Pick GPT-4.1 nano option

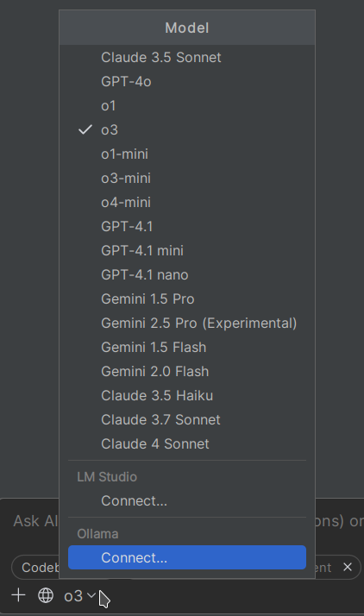click(187, 274)
